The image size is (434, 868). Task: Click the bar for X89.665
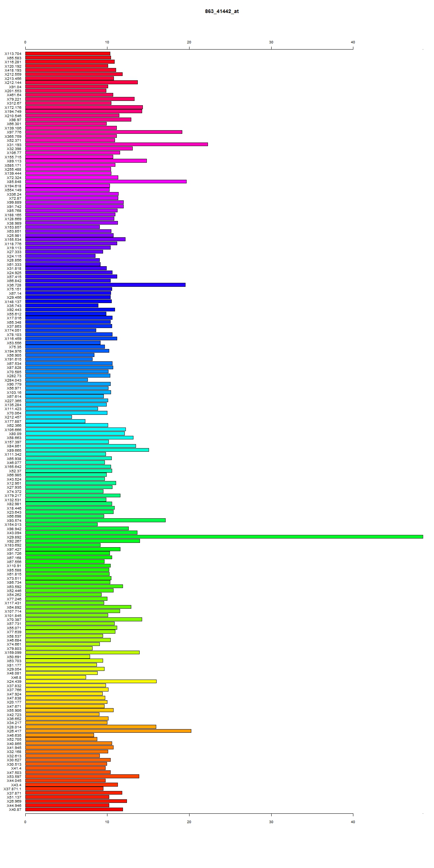[x=87, y=450]
